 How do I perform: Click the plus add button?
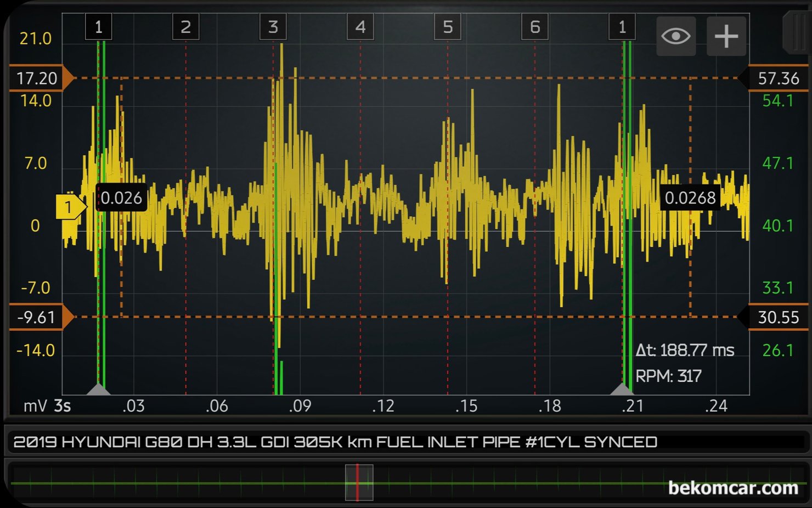[x=726, y=36]
